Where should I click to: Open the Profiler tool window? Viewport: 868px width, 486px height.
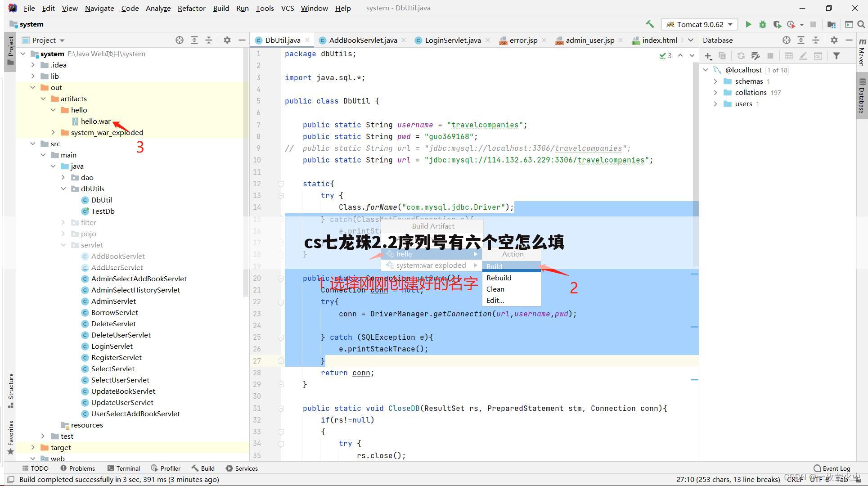point(166,468)
